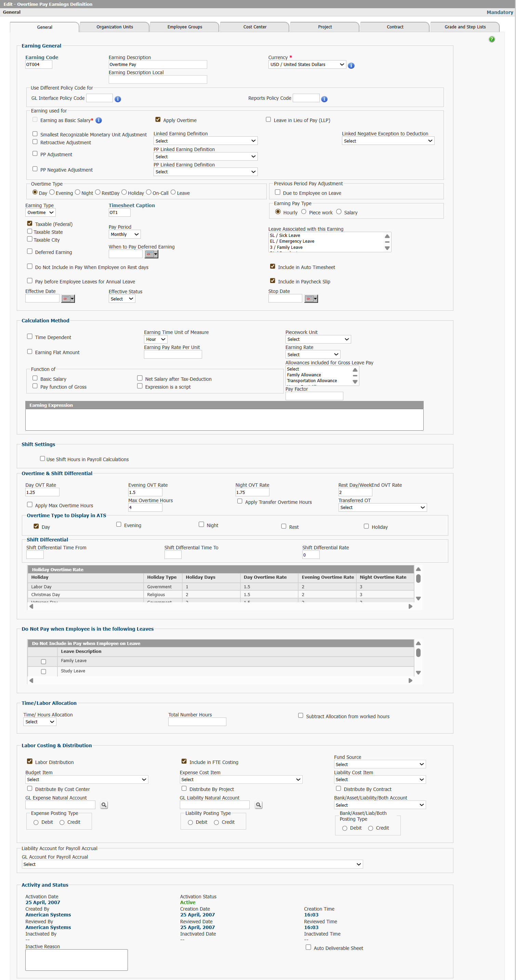Open the Stop Date calendar picker
Image resolution: width=516 pixels, height=980 pixels.
[311, 299]
